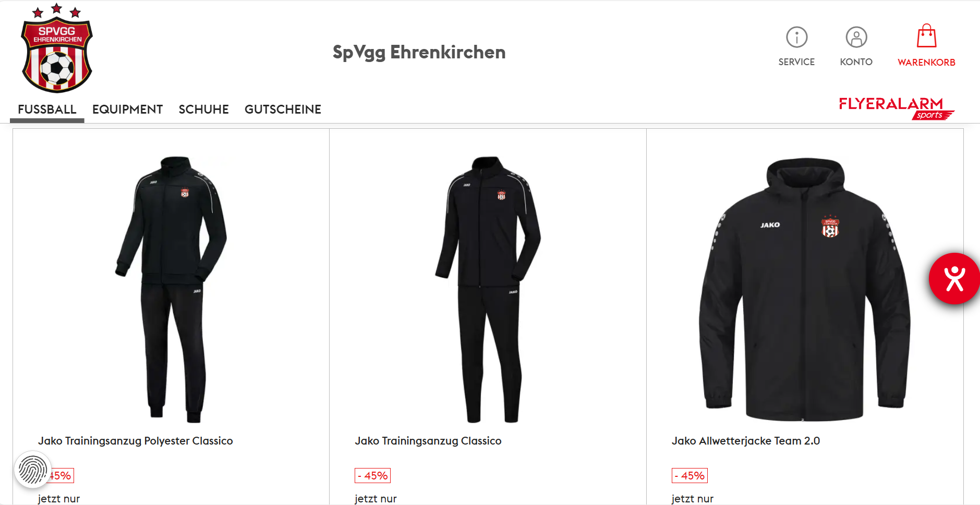This screenshot has height=505, width=980.
Task: Click the Polyester Classico tracksuit image
Action: click(x=171, y=289)
